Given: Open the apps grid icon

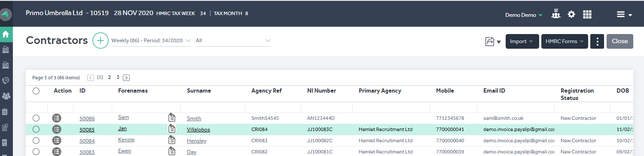Looking at the screenshot, I should pos(587,14).
